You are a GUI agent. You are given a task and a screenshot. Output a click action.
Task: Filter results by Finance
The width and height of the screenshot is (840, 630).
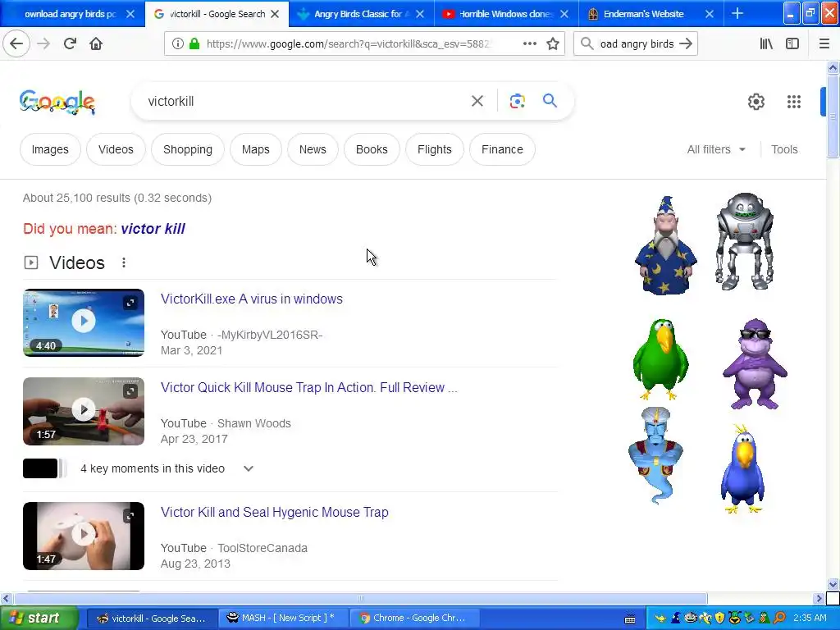tap(502, 149)
